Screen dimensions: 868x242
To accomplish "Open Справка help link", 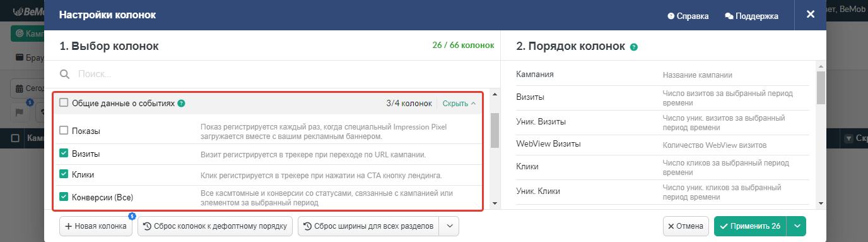I will click(688, 16).
